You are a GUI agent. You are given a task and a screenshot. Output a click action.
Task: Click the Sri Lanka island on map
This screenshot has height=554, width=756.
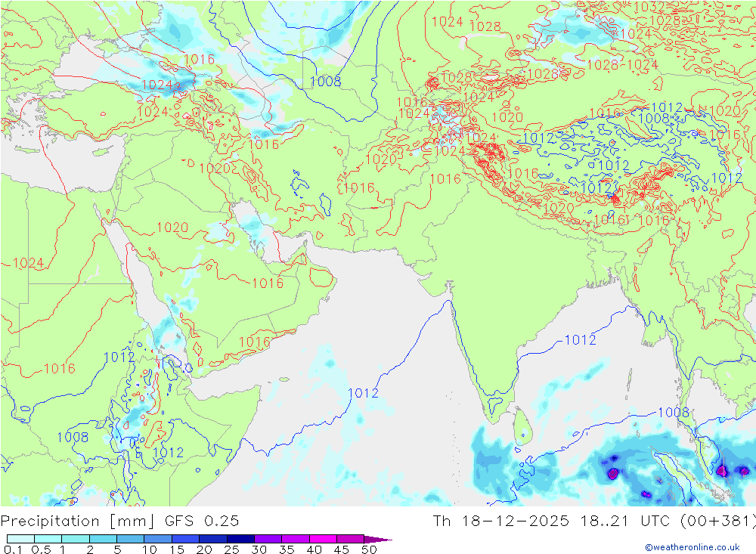[x=523, y=427]
